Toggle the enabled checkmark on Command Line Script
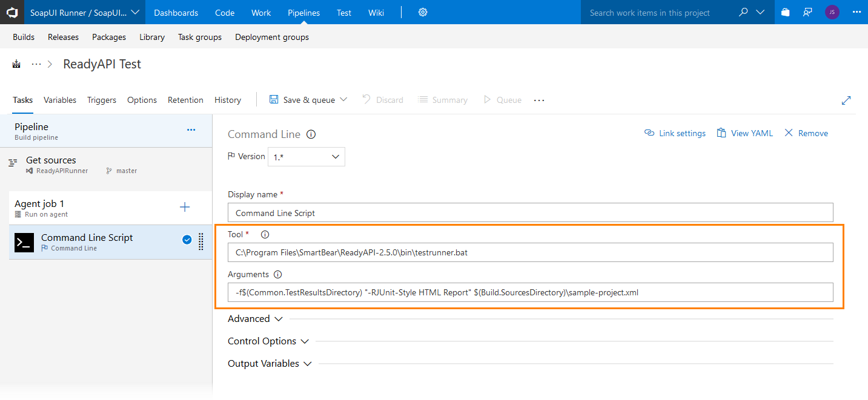This screenshot has height=400, width=868. [x=187, y=240]
